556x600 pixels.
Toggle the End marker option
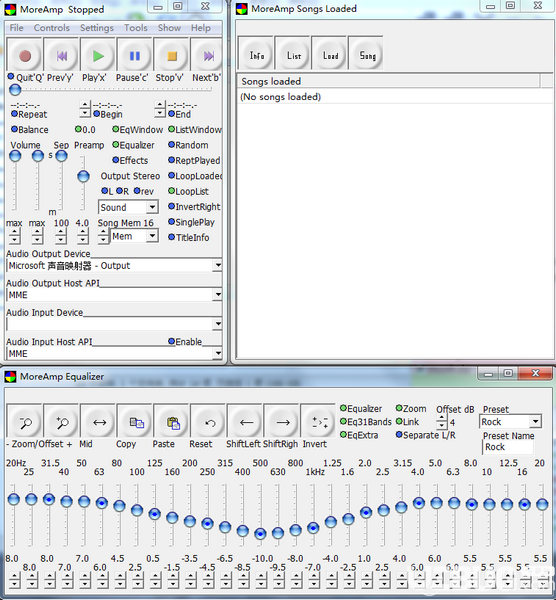pyautogui.click(x=179, y=114)
